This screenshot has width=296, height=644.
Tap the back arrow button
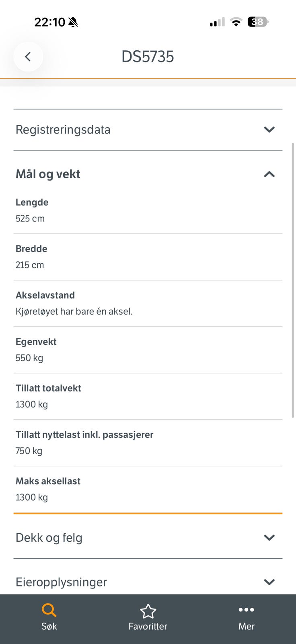pos(28,57)
